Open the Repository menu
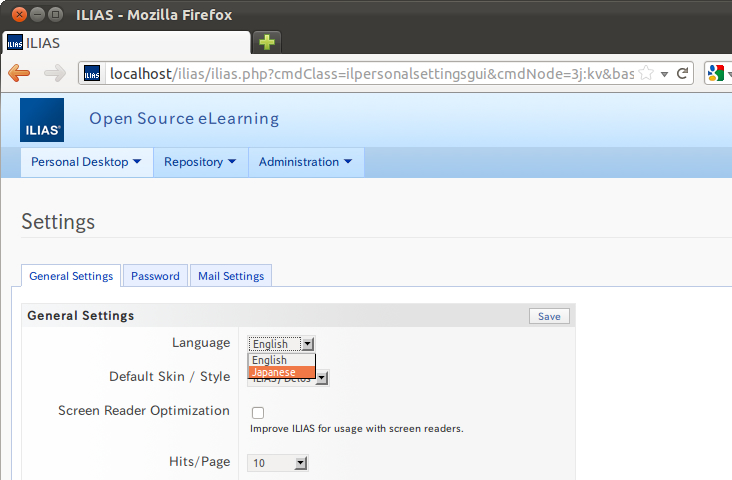The height and width of the screenshot is (480, 732). [200, 162]
